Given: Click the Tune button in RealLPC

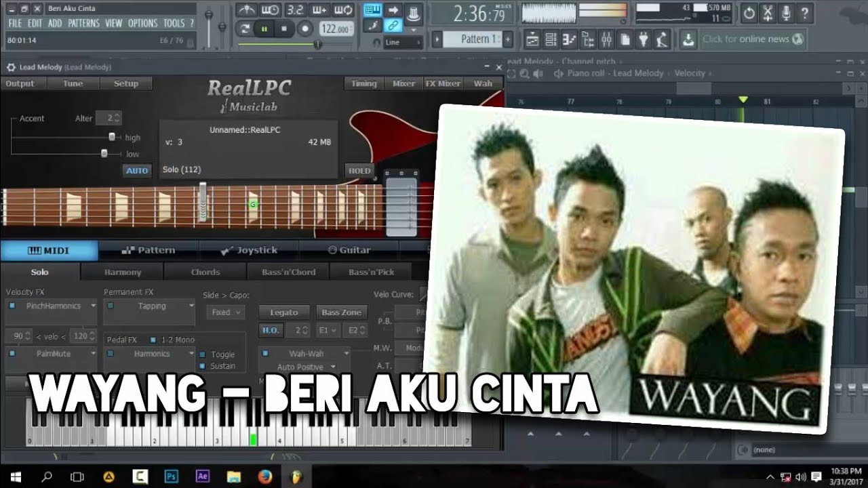Looking at the screenshot, I should (73, 83).
